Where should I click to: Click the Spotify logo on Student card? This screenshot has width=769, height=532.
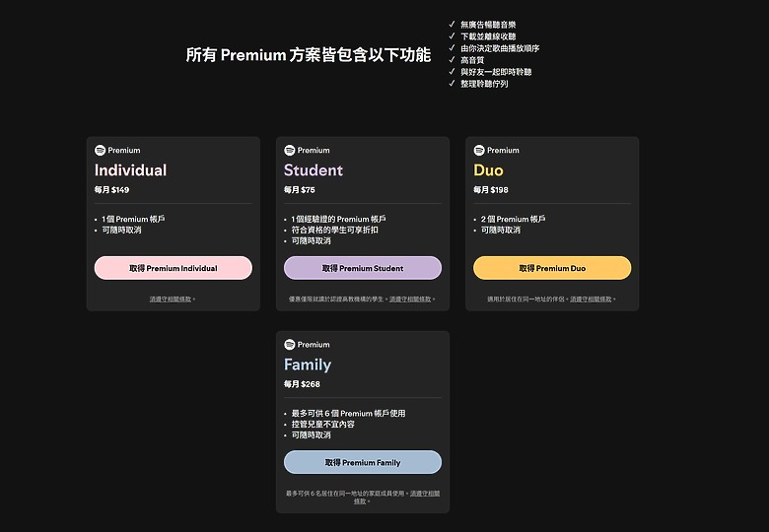click(289, 150)
